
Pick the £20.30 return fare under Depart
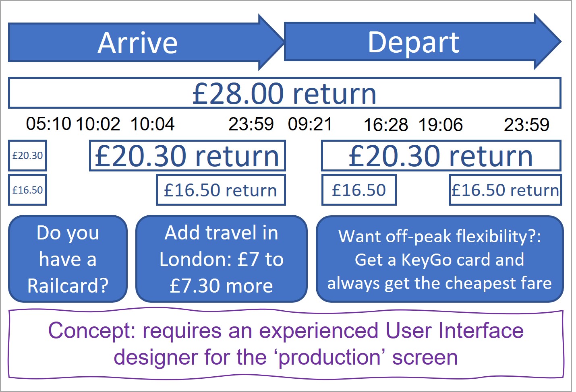[441, 156]
